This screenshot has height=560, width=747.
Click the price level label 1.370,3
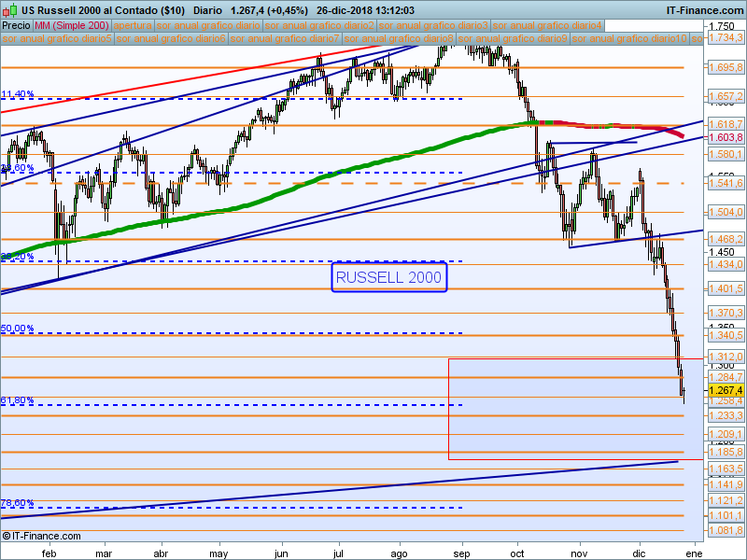pos(726,313)
